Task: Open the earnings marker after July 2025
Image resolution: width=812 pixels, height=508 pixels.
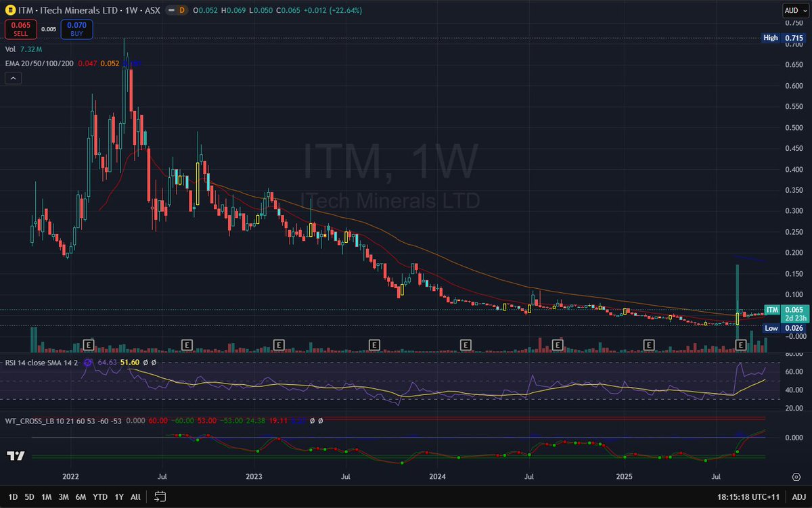Action: 740,345
